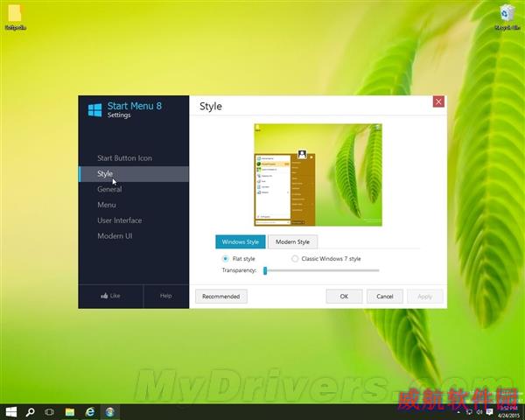The width and height of the screenshot is (525, 420).
Task: Open Start Menu 8 taskbar icon
Action: 110,412
